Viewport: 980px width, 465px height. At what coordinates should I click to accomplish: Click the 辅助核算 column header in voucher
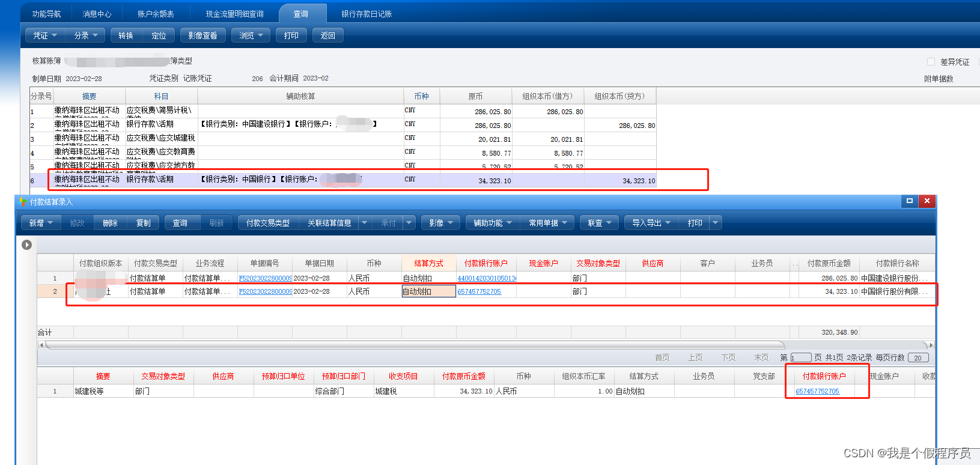pos(300,96)
